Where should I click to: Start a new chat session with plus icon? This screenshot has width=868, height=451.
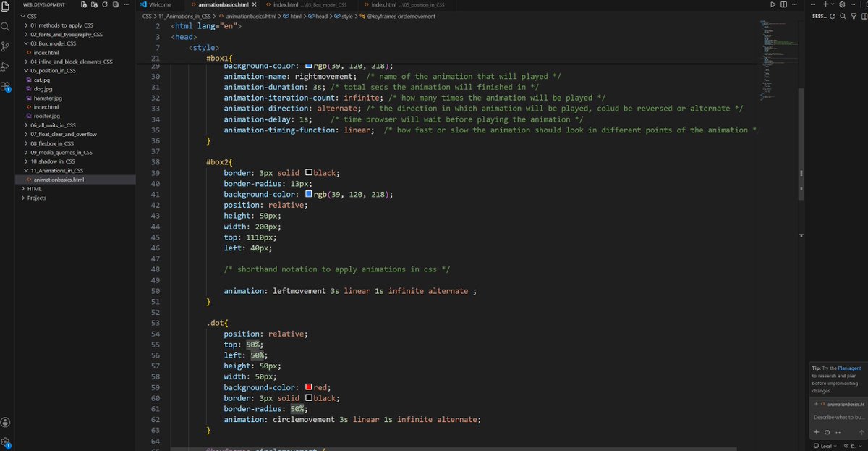click(x=825, y=4)
